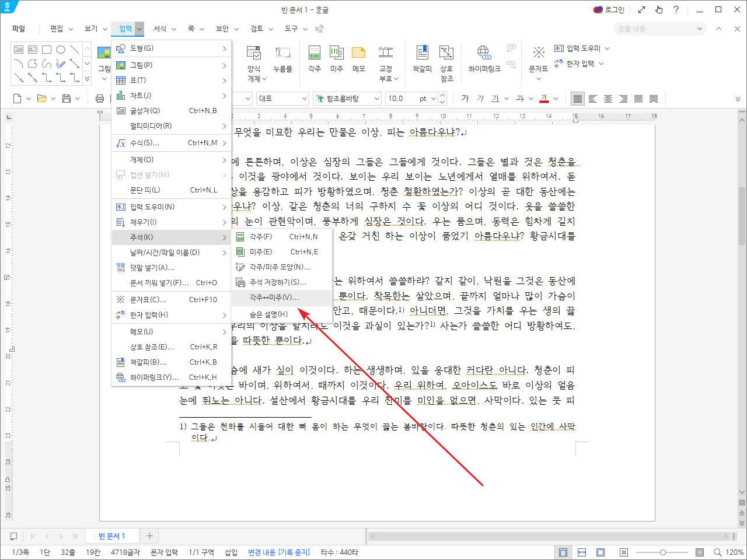Image resolution: width=747 pixels, height=560 pixels.
Task: Enable center paragraph alignment
Action: (608, 99)
